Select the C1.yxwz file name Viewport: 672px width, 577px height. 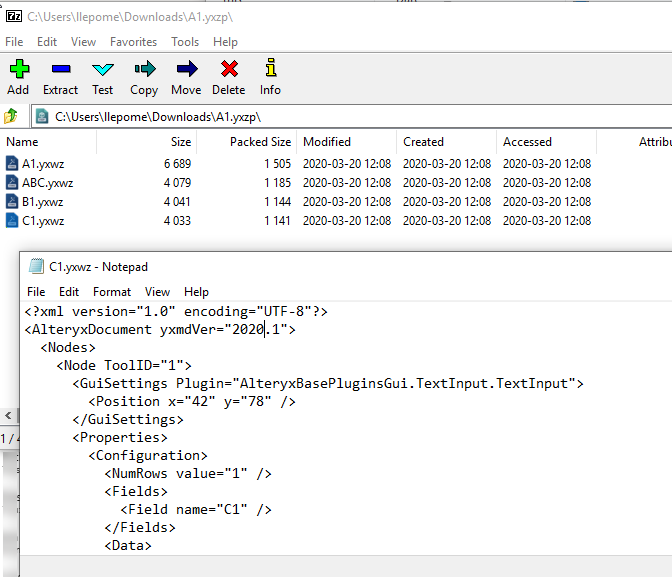click(x=43, y=221)
